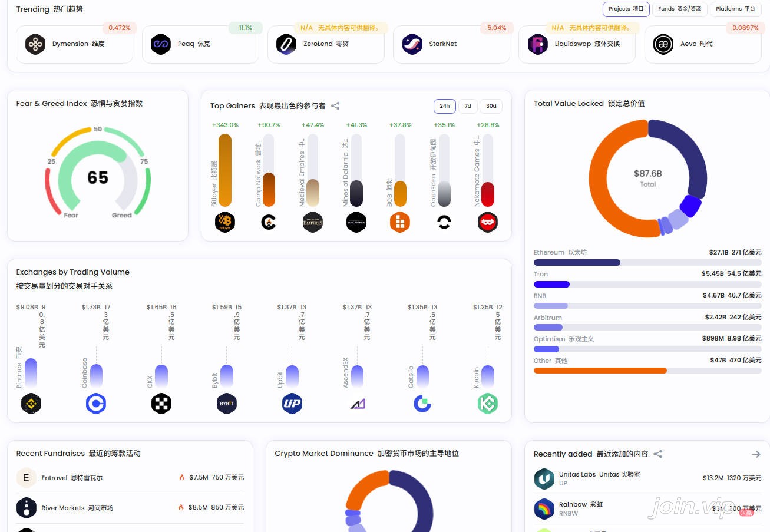This screenshot has width=770, height=532.
Task: Click the Upbit exchange logo
Action: click(x=292, y=404)
